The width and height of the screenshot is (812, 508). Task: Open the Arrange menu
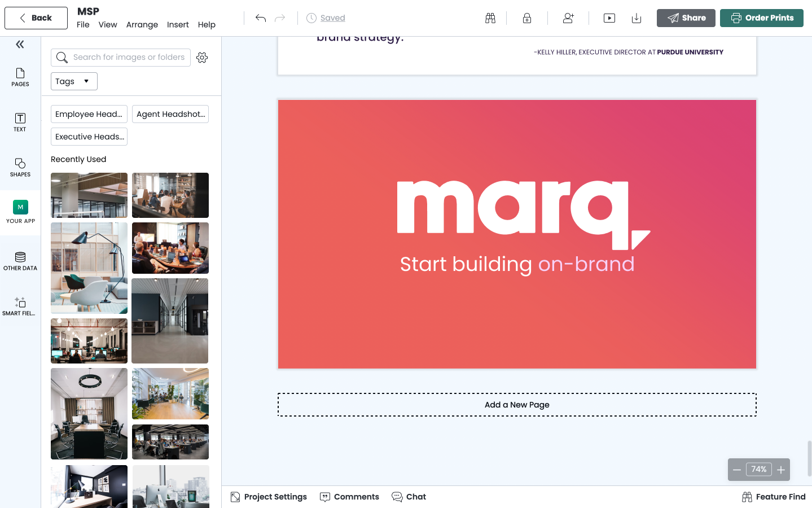pos(142,25)
